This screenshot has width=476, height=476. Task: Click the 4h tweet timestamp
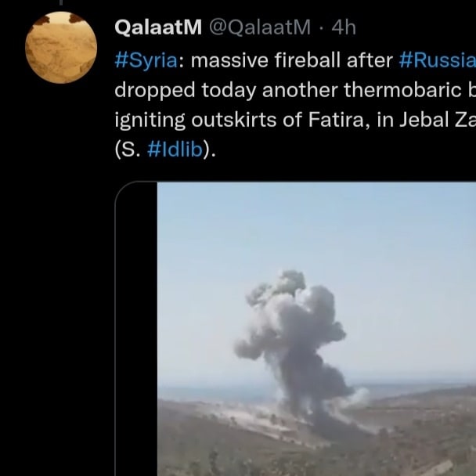click(x=344, y=27)
